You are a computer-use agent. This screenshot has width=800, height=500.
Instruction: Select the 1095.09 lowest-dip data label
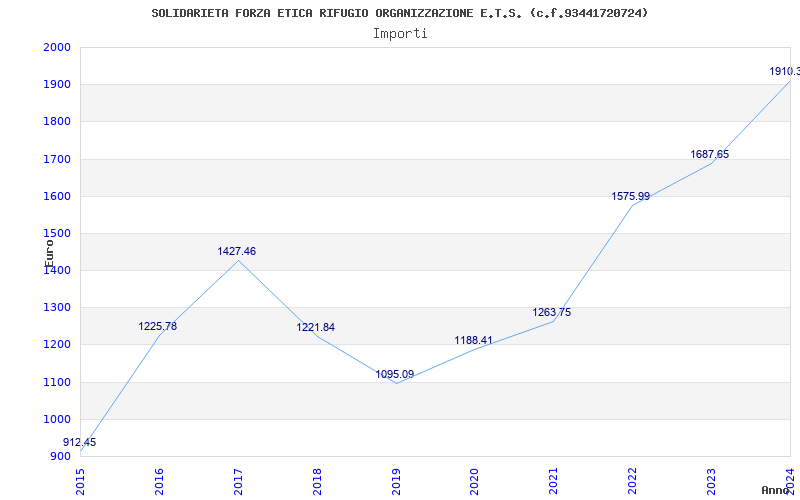click(x=395, y=375)
